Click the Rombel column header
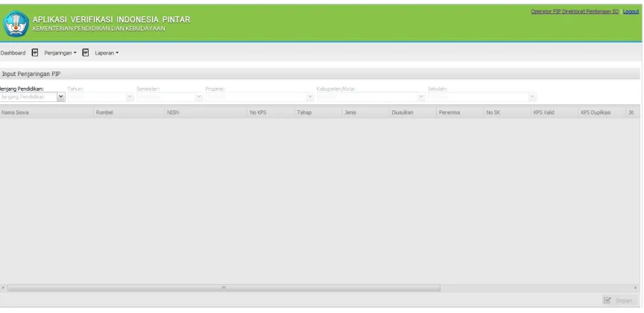The height and width of the screenshot is (313, 644). click(129, 113)
